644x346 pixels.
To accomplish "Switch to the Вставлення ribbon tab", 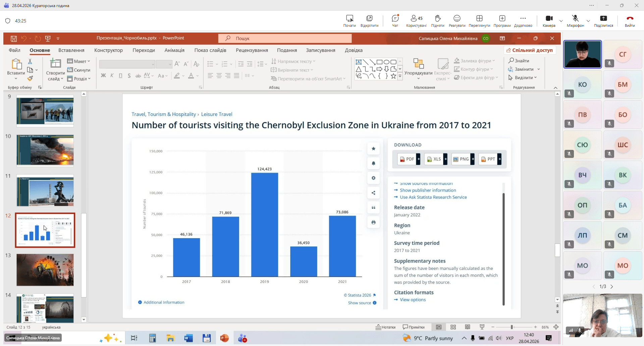I will pyautogui.click(x=71, y=50).
